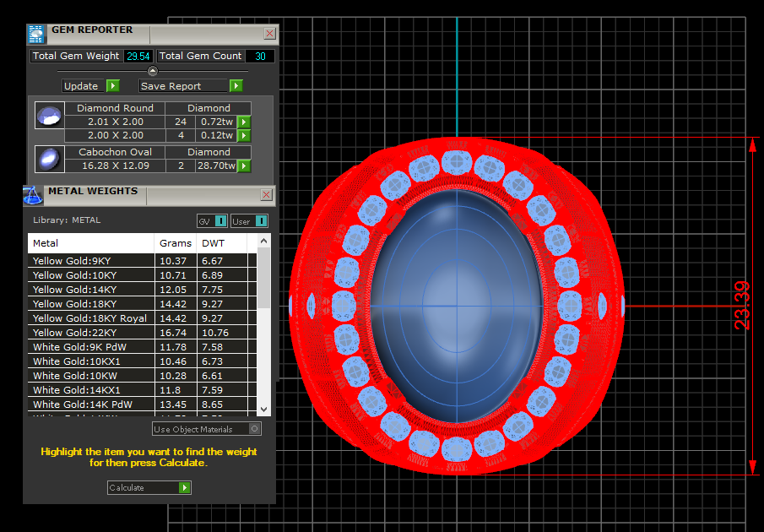Close the Metal Weights panel

[x=266, y=195]
